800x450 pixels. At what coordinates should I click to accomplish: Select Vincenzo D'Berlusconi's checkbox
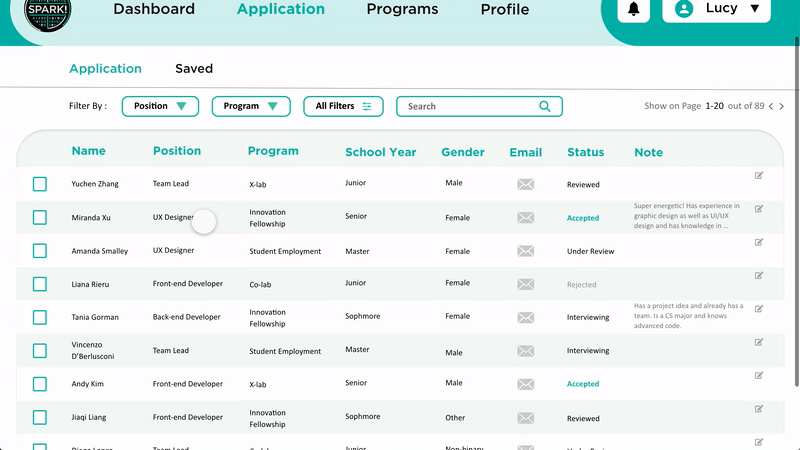pos(40,351)
